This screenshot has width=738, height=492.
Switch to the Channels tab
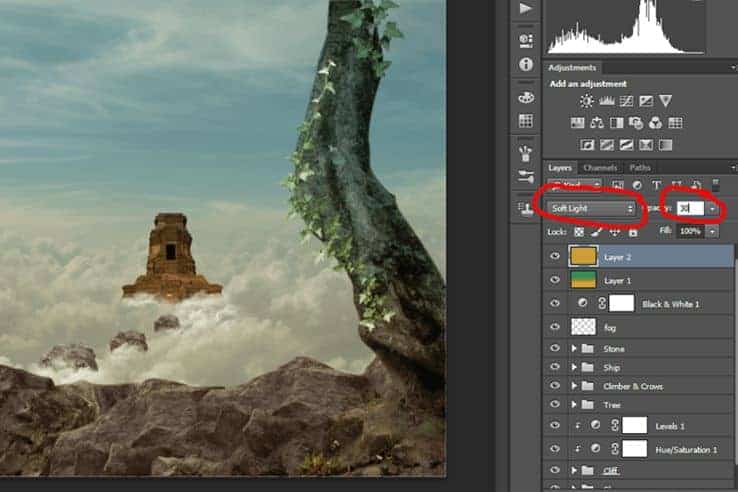click(600, 168)
